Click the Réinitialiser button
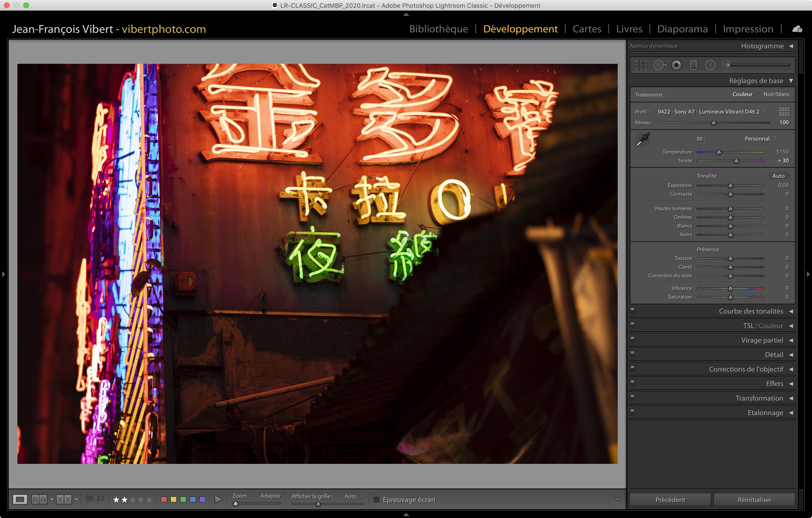812x518 pixels. [754, 499]
